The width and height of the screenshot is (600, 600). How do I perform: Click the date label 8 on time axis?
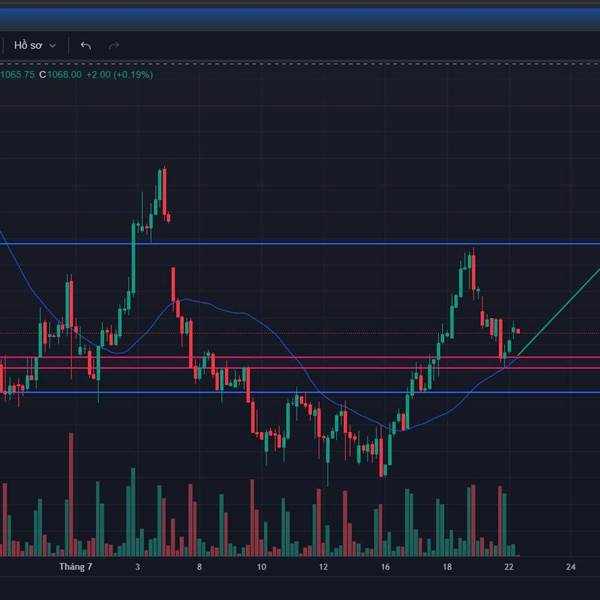(199, 567)
